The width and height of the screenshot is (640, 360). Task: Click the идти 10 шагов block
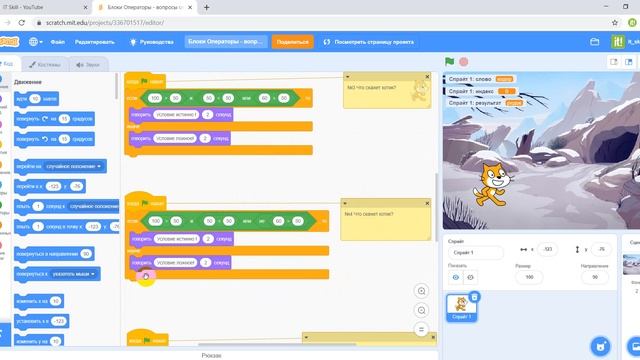coord(36,99)
